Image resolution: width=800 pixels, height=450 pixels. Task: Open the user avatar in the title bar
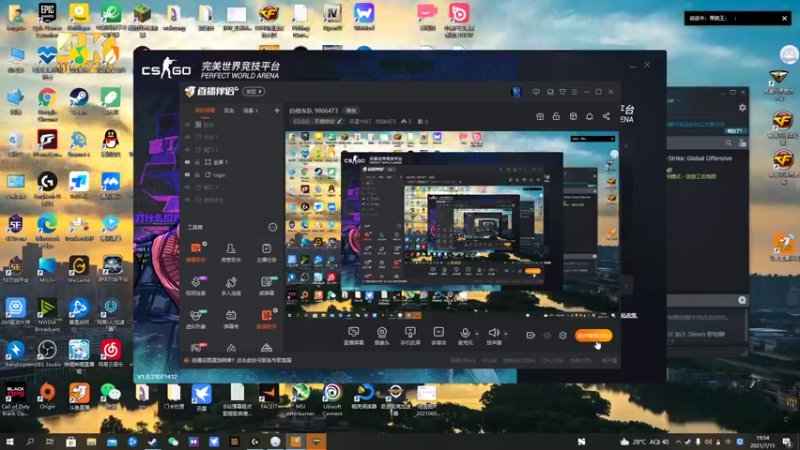(516, 92)
